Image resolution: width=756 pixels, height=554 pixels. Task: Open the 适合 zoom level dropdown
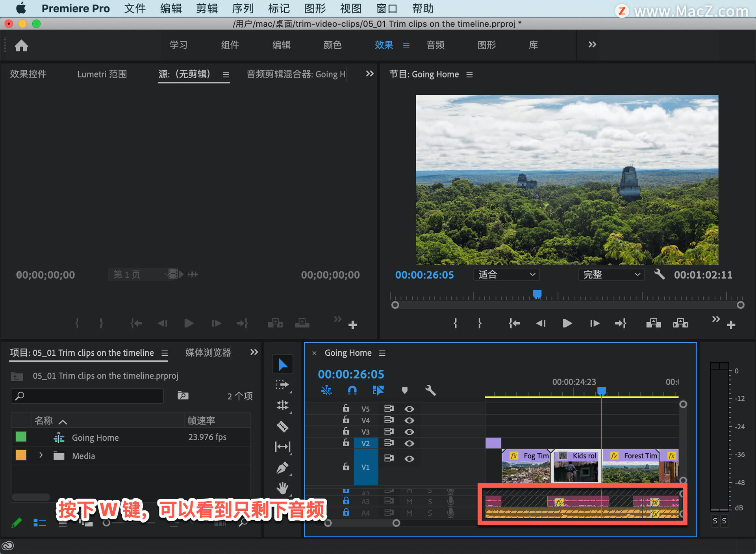pos(506,274)
